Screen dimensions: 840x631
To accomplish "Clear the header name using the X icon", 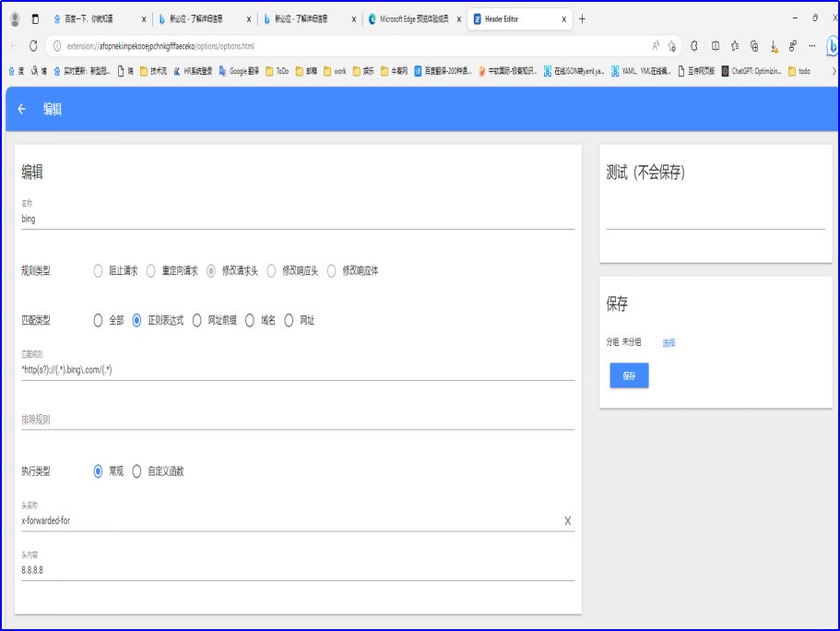I will pyautogui.click(x=569, y=520).
